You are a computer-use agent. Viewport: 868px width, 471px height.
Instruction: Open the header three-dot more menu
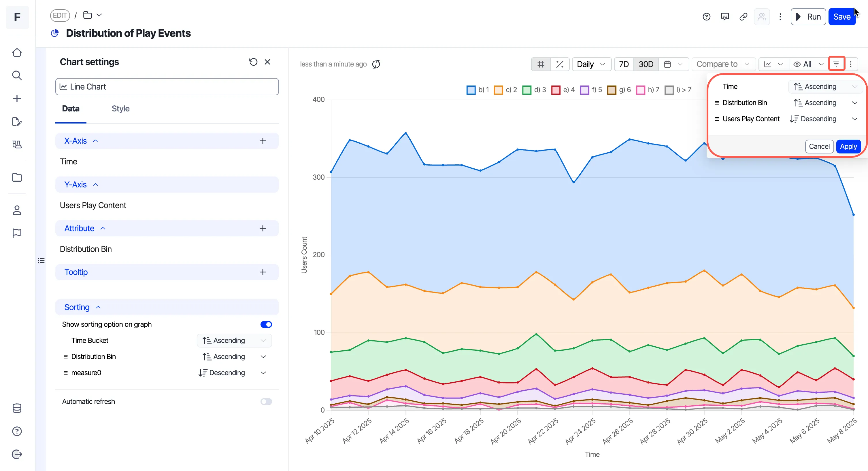click(x=780, y=16)
